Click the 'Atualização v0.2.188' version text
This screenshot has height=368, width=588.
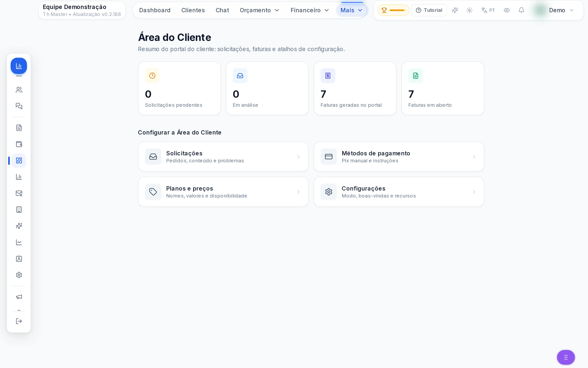[97, 14]
